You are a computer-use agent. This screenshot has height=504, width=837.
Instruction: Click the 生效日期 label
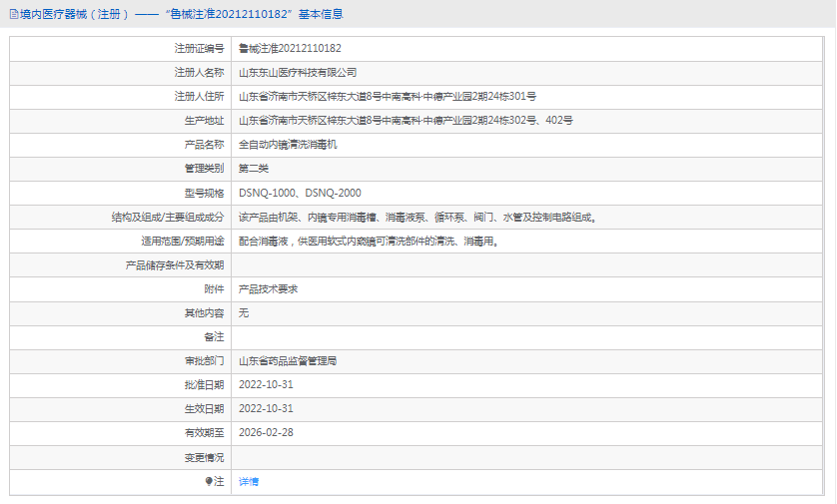click(x=205, y=409)
